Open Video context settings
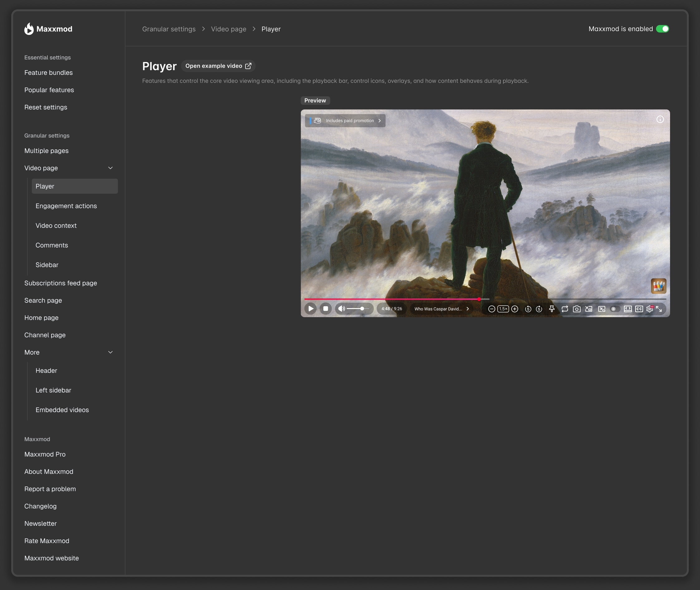The height and width of the screenshot is (590, 700). pyautogui.click(x=56, y=226)
